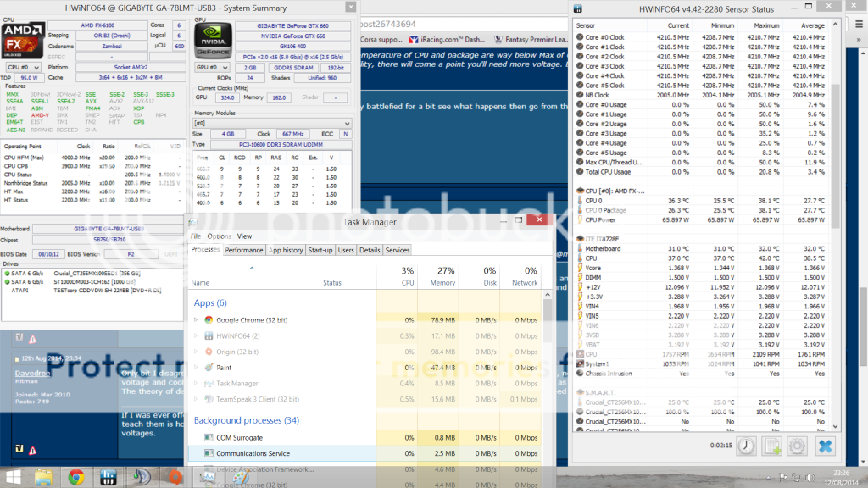The height and width of the screenshot is (488, 868).
Task: Switch to the Performance tab
Action: [x=244, y=250]
